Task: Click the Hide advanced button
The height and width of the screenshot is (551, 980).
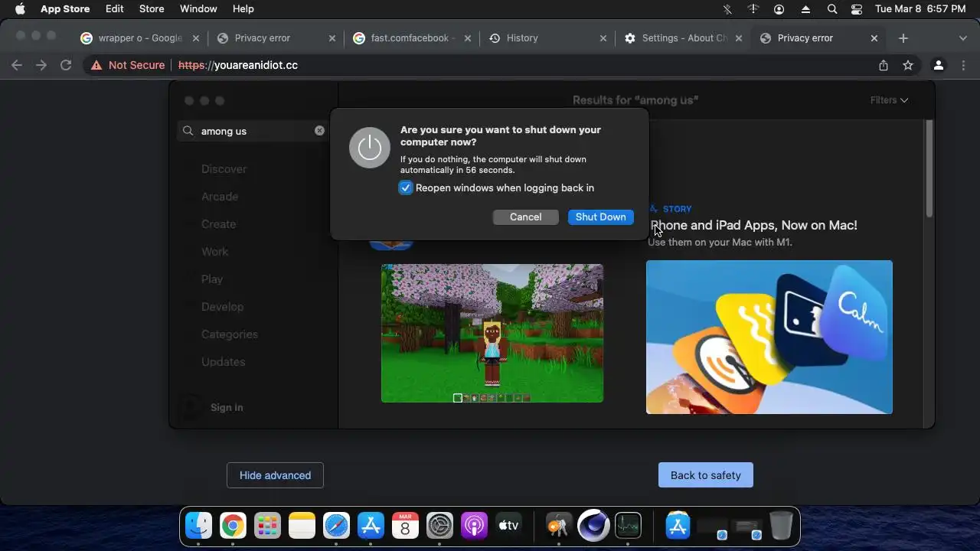Action: [275, 474]
